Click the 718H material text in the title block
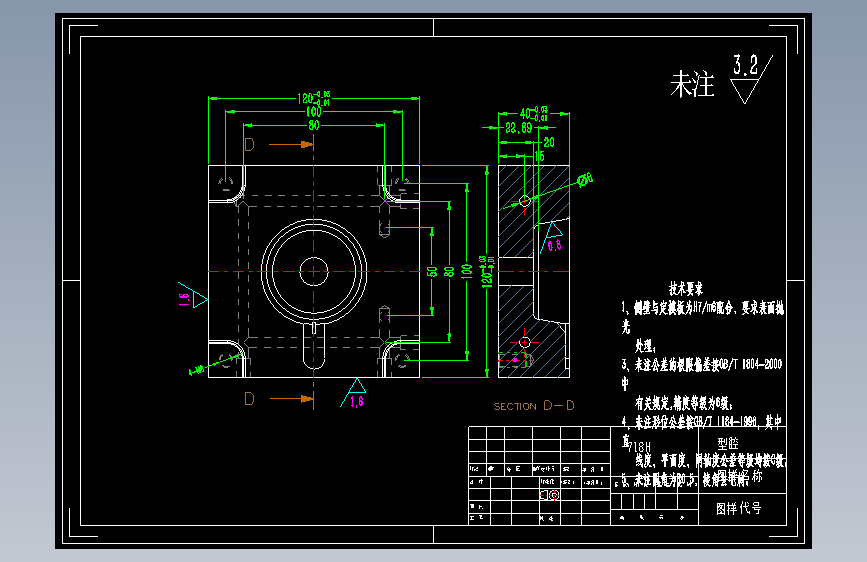Screen dimensions: 867x562 click(640, 447)
